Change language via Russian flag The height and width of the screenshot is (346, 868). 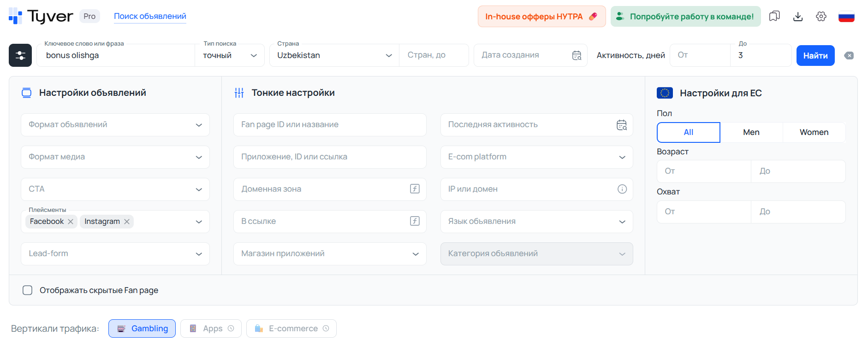coord(846,17)
